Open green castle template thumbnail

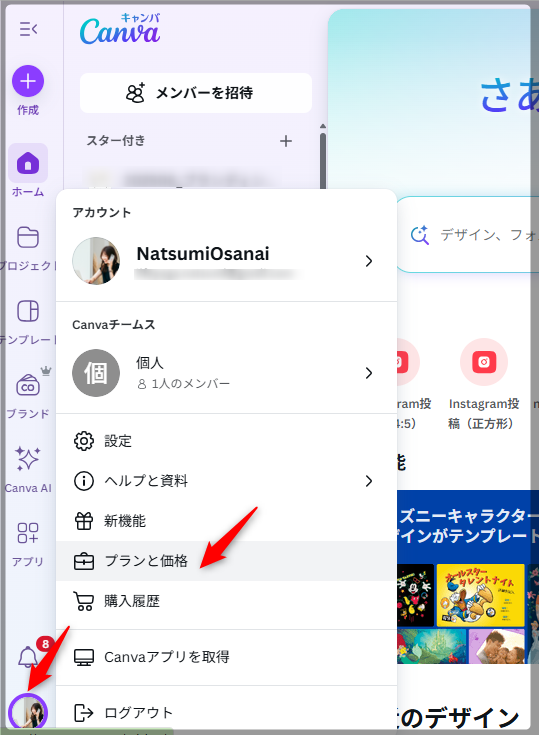(431, 646)
